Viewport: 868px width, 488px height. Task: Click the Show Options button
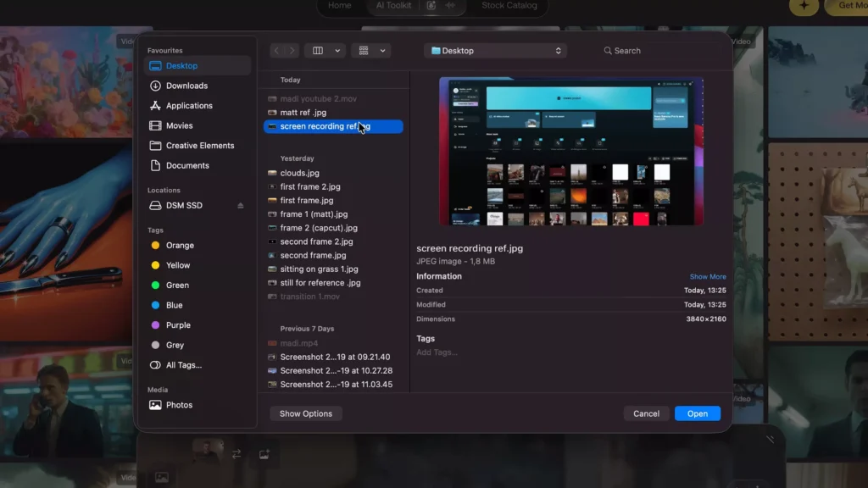pos(305,413)
